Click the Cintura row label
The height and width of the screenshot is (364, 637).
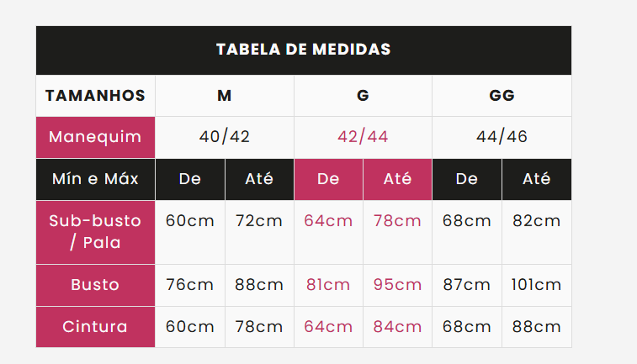tap(95, 327)
